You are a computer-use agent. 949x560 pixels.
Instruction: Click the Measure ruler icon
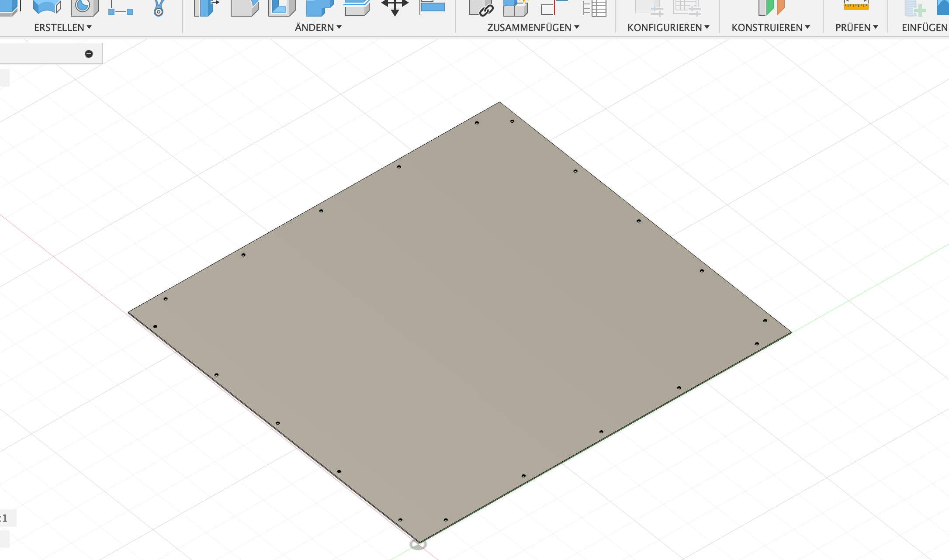click(855, 6)
